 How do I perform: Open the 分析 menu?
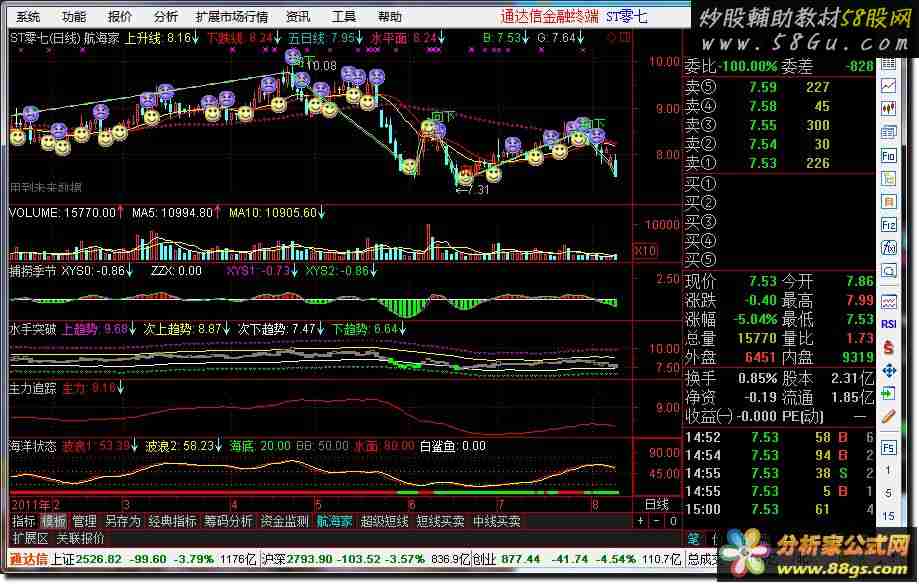click(166, 16)
